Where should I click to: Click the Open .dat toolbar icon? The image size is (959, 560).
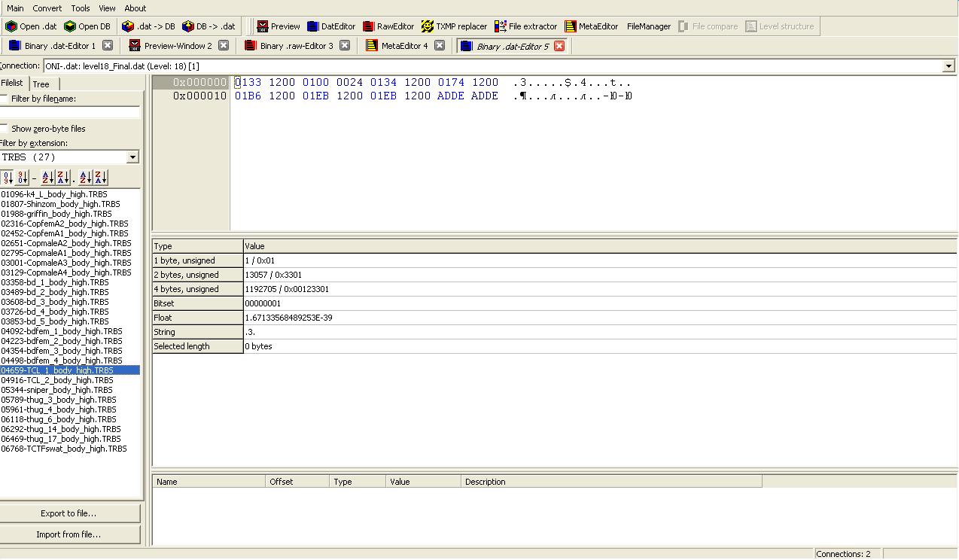click(x=11, y=26)
